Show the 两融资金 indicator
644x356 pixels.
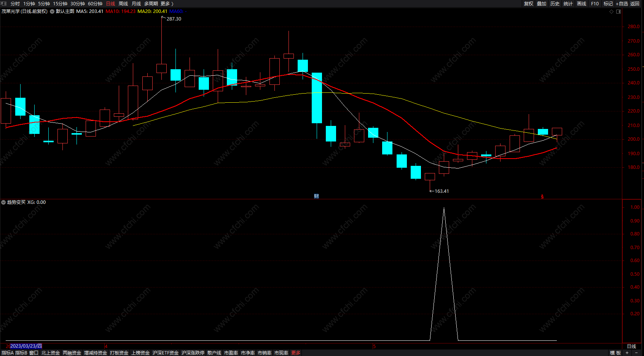72,353
